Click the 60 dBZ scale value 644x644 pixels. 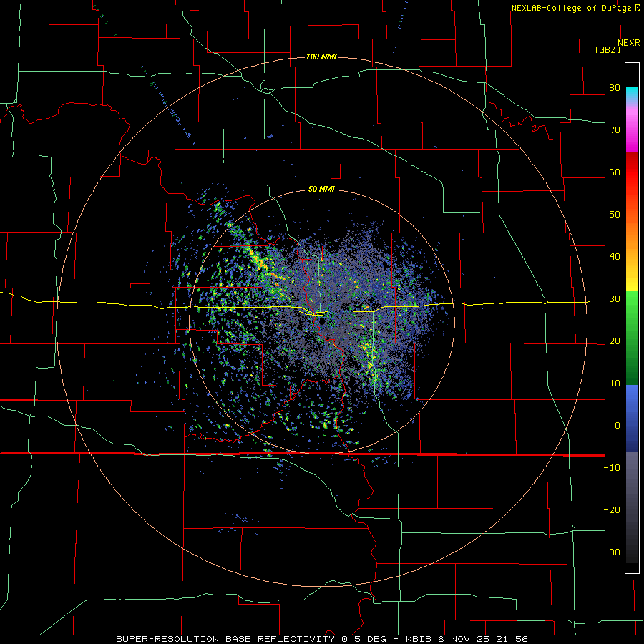tap(615, 172)
